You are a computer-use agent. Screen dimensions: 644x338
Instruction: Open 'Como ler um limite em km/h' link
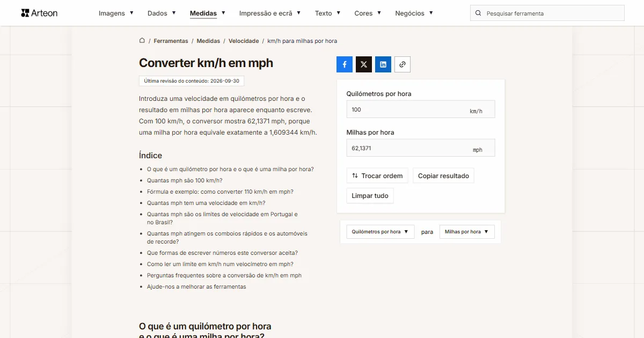(x=220, y=264)
